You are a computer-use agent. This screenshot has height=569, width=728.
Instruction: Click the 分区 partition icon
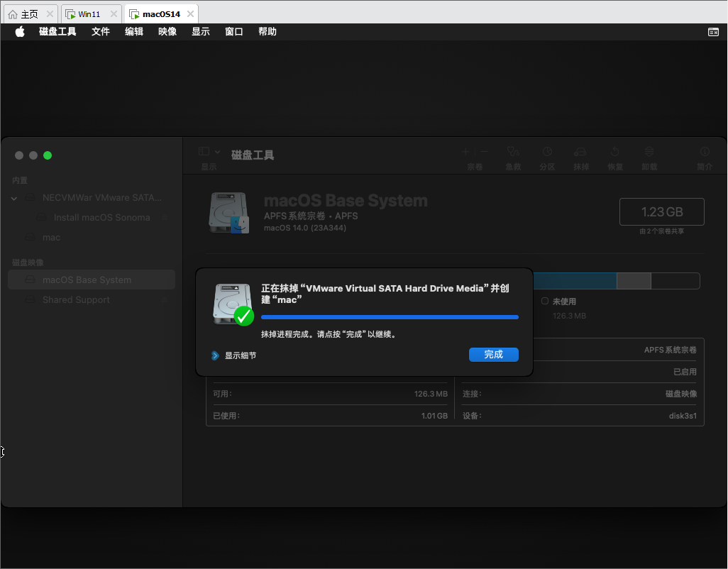click(547, 152)
